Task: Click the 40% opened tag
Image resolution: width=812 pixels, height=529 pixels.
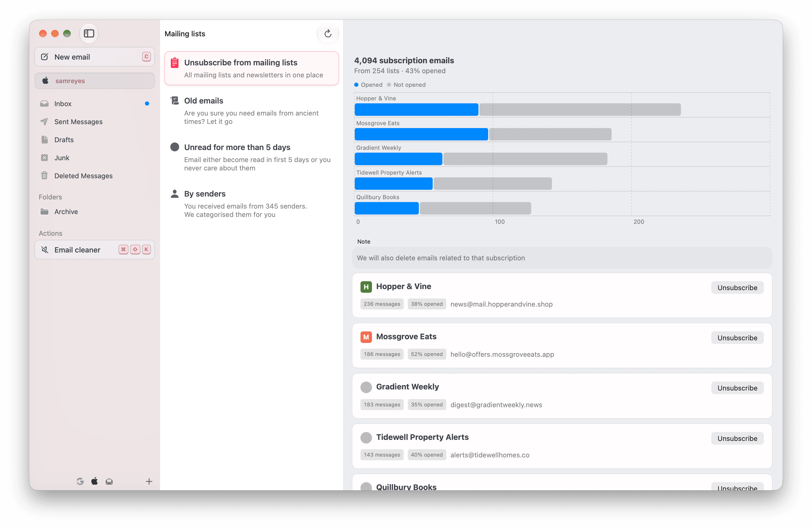Action: pos(426,455)
